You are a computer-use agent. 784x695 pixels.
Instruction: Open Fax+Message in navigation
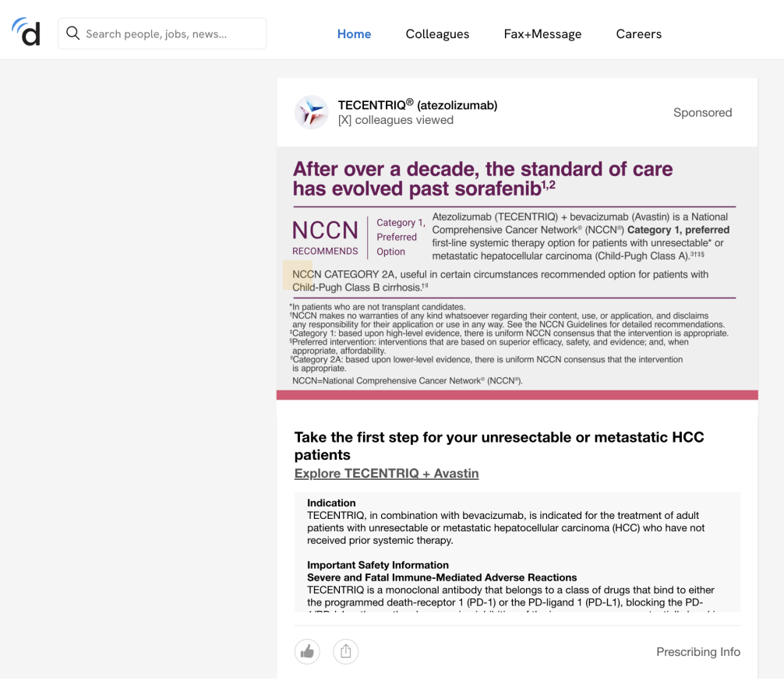542,34
